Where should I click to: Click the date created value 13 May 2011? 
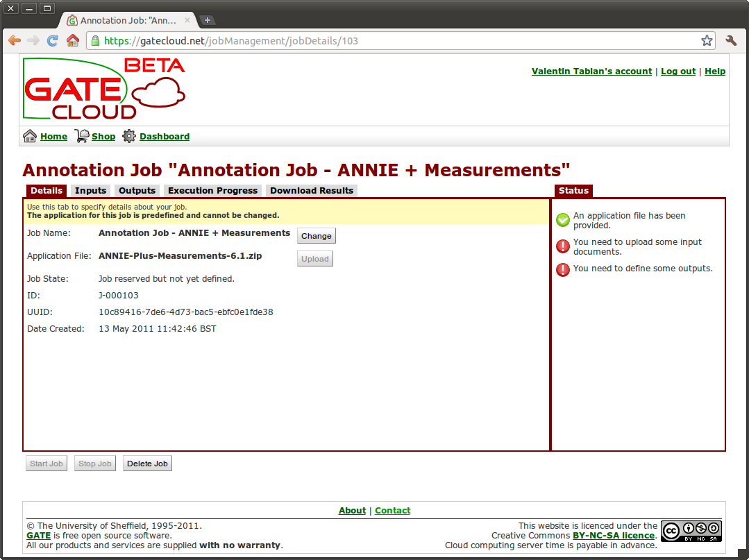157,329
